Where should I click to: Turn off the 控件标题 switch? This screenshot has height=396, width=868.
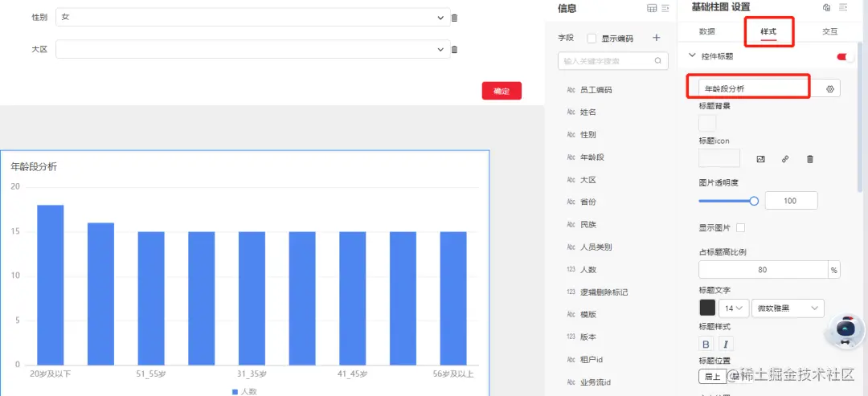click(x=845, y=56)
